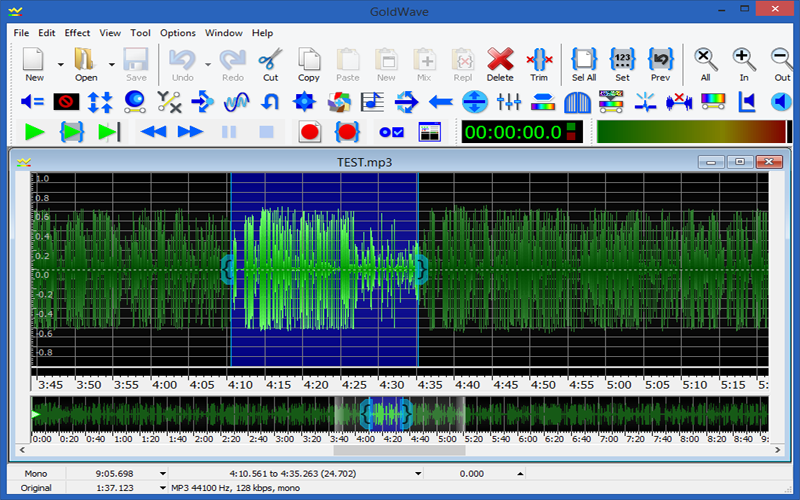Click the Pause button
The image size is (800, 500).
229,133
